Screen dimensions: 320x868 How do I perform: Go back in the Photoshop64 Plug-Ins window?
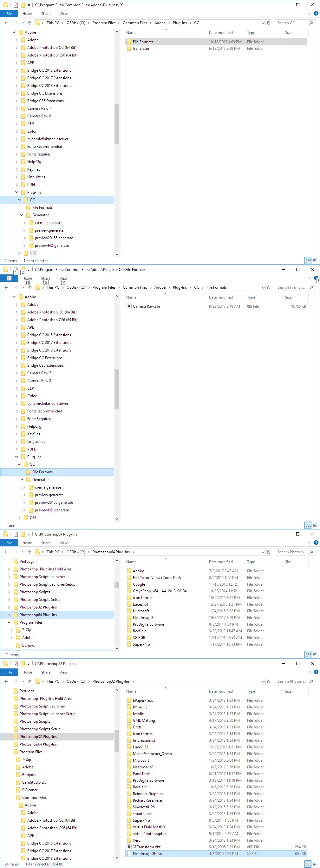[6, 552]
